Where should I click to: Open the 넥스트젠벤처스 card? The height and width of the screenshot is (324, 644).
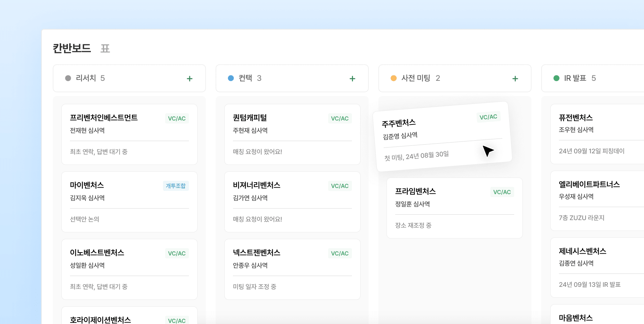point(292,269)
